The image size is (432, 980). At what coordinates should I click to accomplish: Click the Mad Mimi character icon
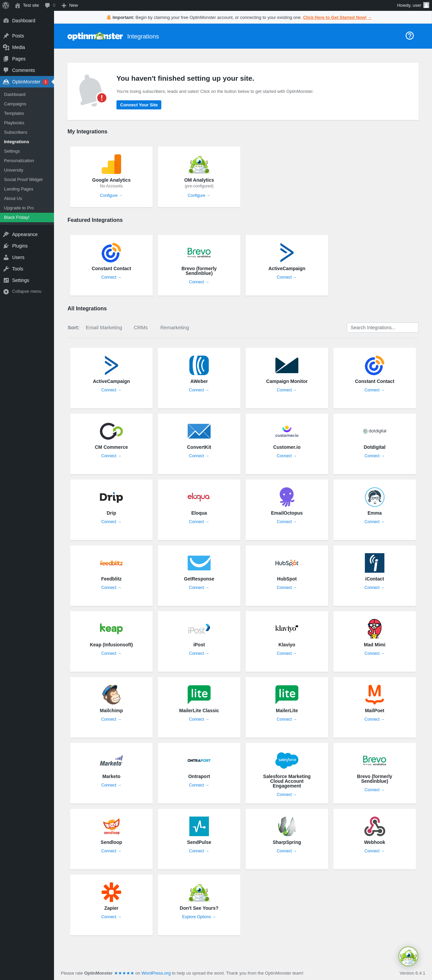[x=374, y=628]
